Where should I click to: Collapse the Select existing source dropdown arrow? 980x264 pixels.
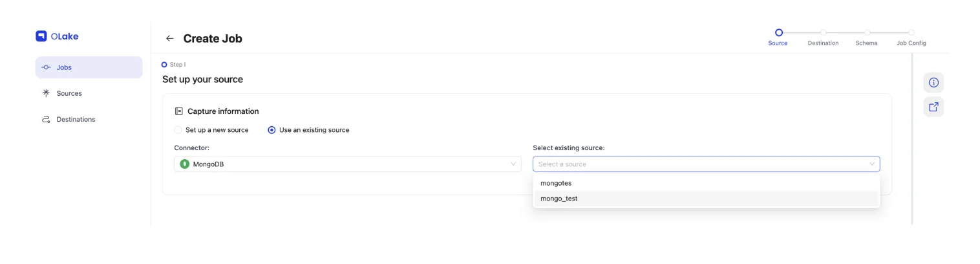(871, 164)
